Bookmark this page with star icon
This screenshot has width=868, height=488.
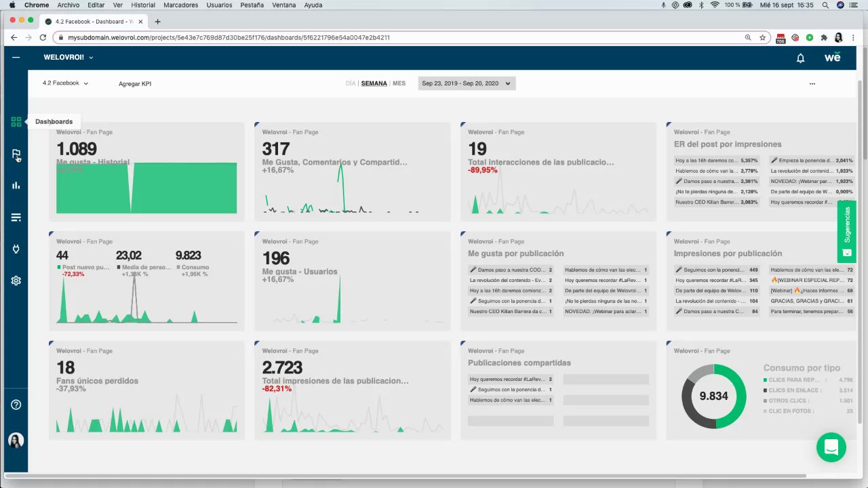pos(763,38)
